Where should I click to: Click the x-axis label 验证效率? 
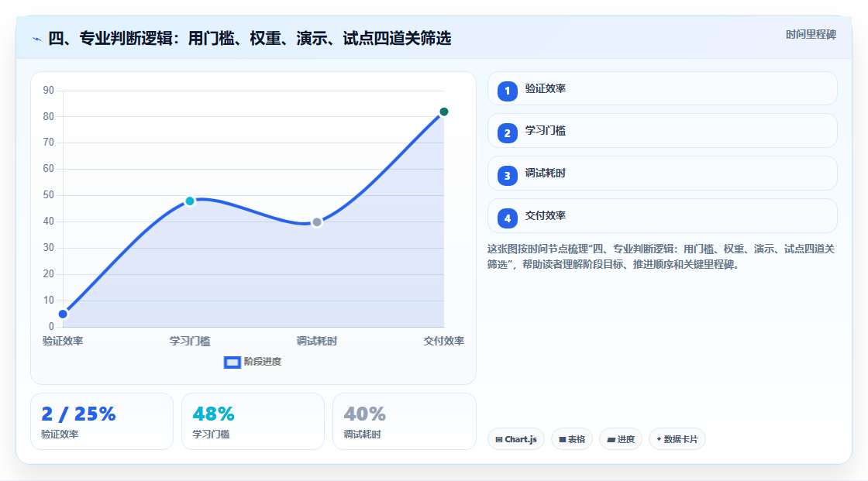coord(63,342)
